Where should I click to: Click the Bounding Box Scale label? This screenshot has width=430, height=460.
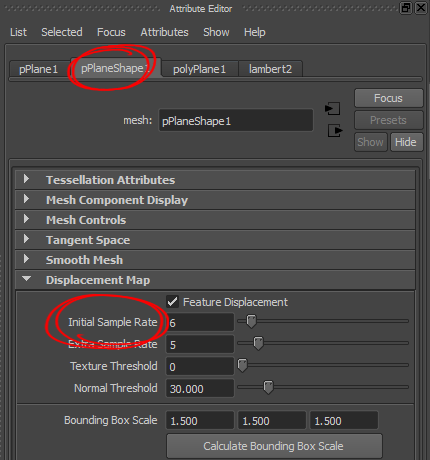111,420
